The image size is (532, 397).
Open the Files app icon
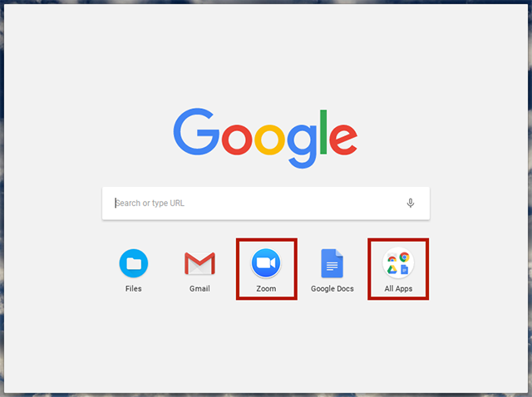pos(134,263)
